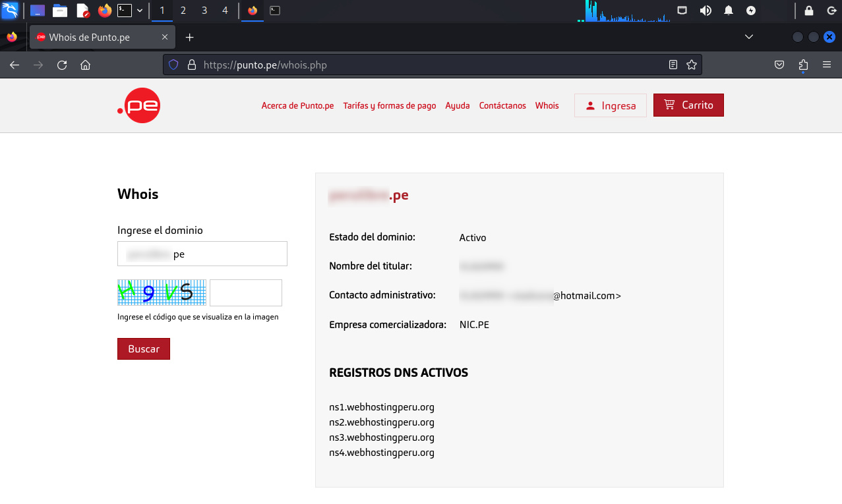842x504 pixels.
Task: Expand the list all tabs chevron
Action: [748, 37]
